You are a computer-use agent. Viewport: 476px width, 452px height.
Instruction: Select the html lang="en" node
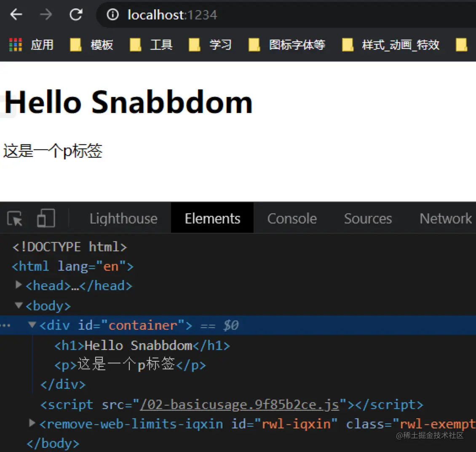coord(72,266)
